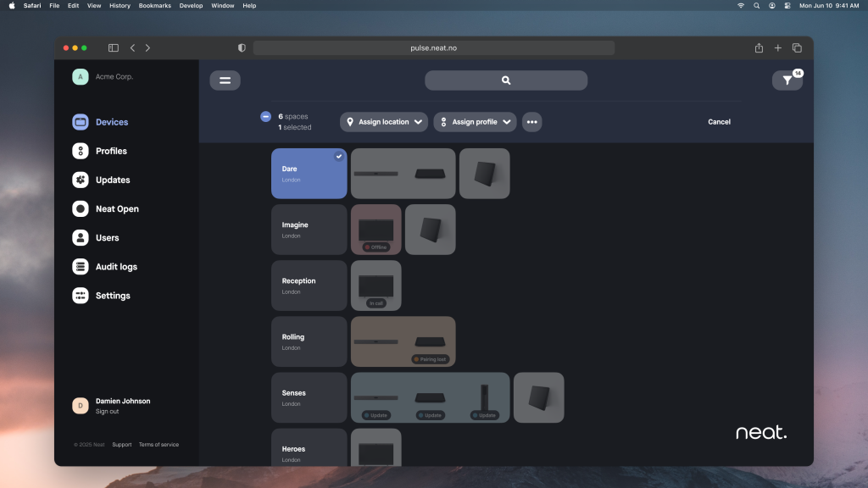
Task: Click the menu bar date and time
Action: click(x=829, y=6)
